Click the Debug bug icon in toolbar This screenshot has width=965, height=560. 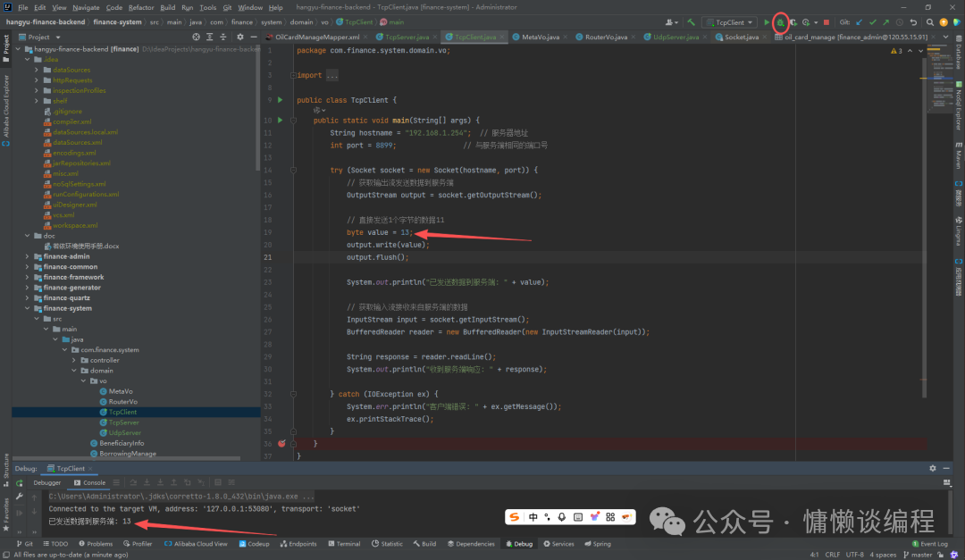tap(780, 22)
